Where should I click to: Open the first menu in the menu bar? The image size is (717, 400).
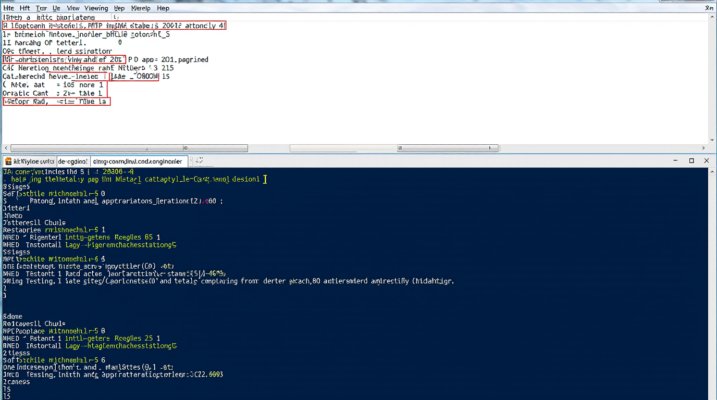click(x=8, y=8)
